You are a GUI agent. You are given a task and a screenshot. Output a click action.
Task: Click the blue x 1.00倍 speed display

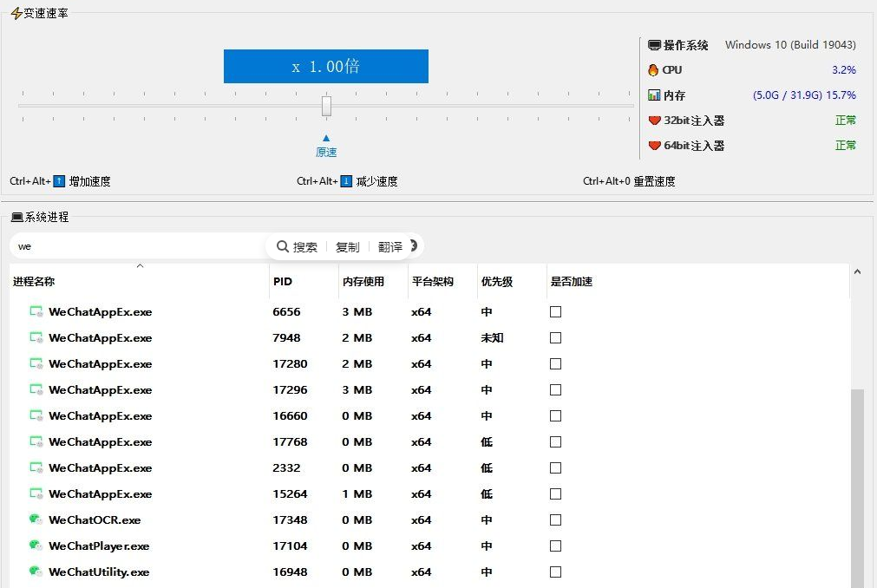pos(326,67)
